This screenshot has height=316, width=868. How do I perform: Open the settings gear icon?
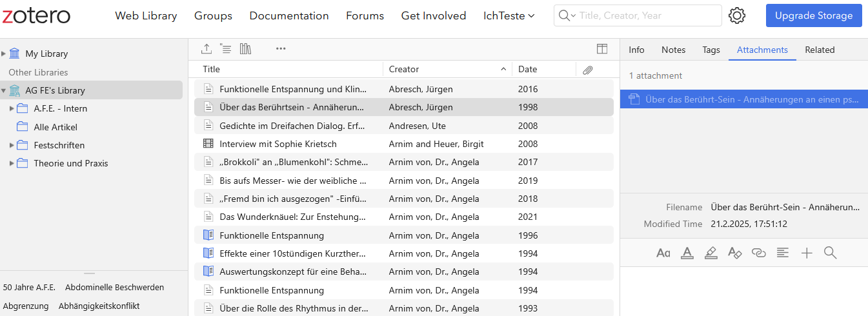click(737, 15)
